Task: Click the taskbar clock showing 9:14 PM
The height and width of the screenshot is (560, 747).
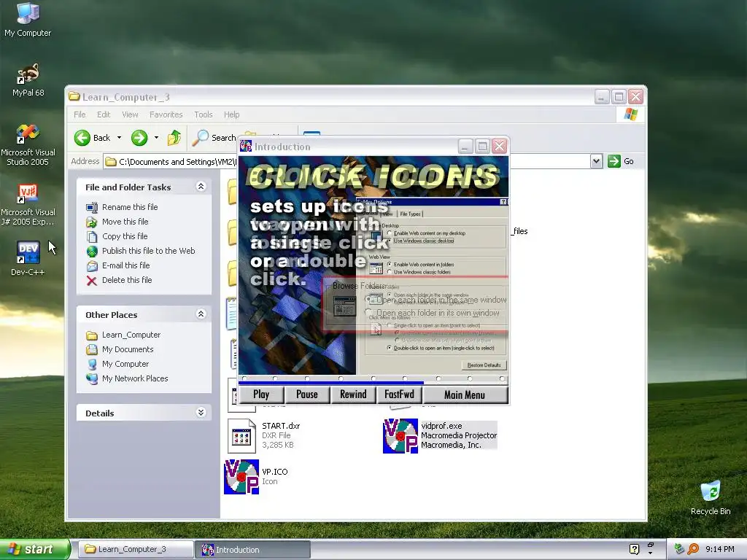Action: pyautogui.click(x=719, y=549)
